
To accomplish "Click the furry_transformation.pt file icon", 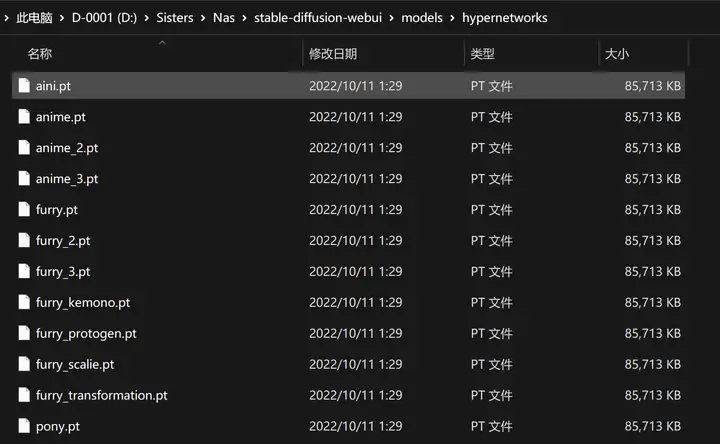I will click(x=24, y=395).
